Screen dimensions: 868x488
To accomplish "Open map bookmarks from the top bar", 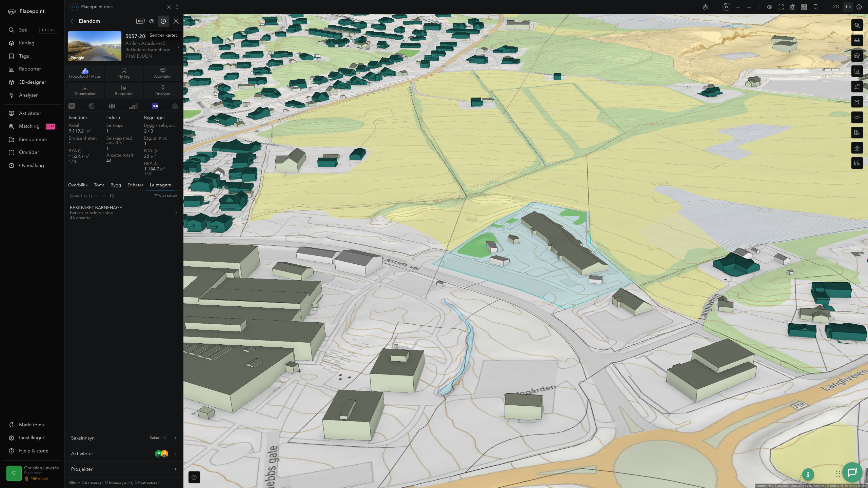I will click(815, 7).
